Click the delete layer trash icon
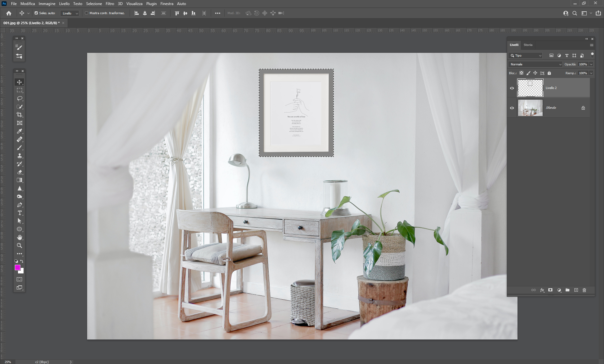604x364 pixels. [584, 290]
